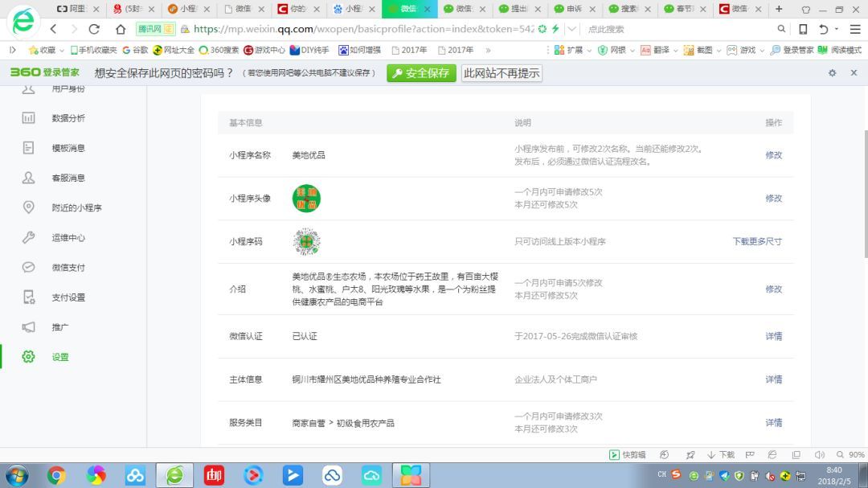Close the 360登录管家 password bar
This screenshot has height=488, width=868.
(x=854, y=73)
